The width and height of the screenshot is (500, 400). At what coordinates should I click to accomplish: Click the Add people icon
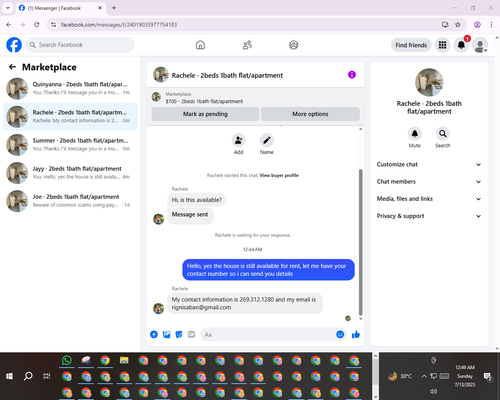click(x=239, y=140)
